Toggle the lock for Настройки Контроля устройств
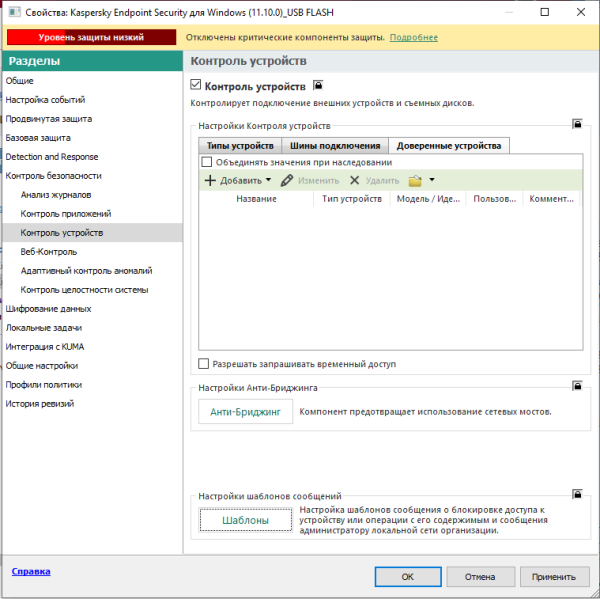The image size is (600, 599). [577, 124]
